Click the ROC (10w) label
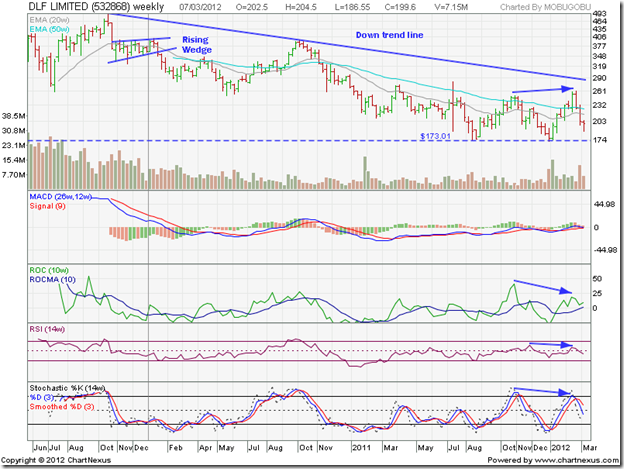Screen dimensions: 624x469 click(49, 271)
